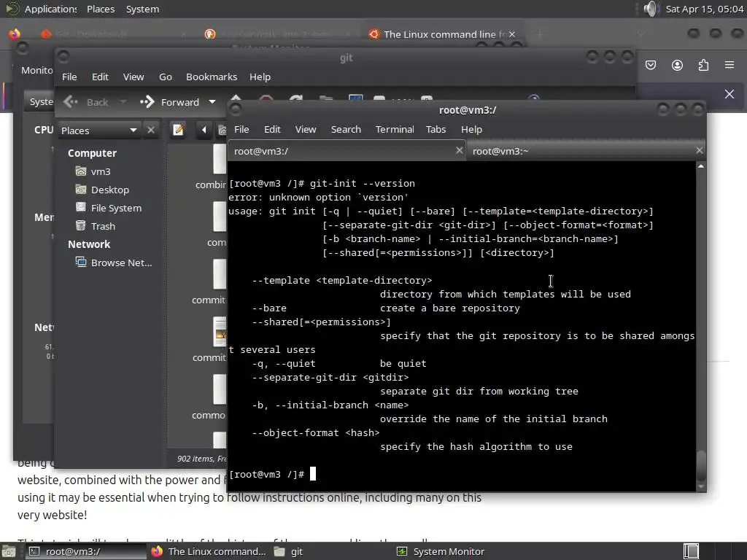Close the Linux command line Firefox tab
Screen dimensions: 747x560
click(x=511, y=34)
